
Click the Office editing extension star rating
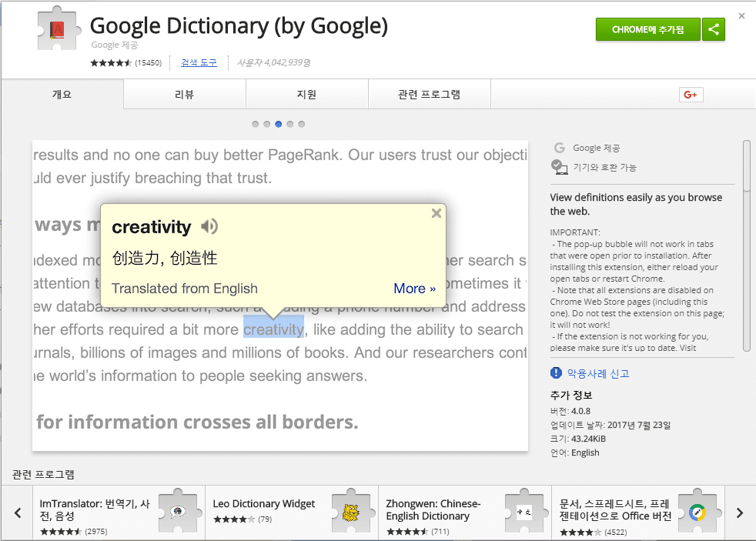(580, 533)
